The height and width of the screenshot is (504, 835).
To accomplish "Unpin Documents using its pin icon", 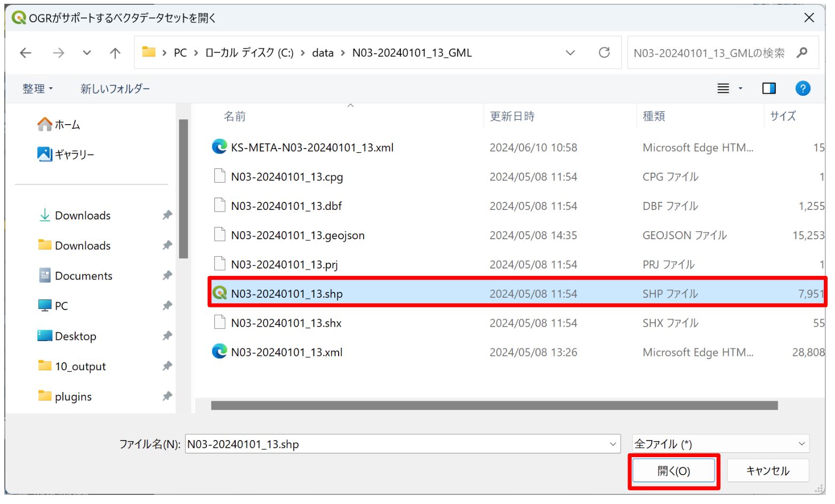I will [x=167, y=275].
